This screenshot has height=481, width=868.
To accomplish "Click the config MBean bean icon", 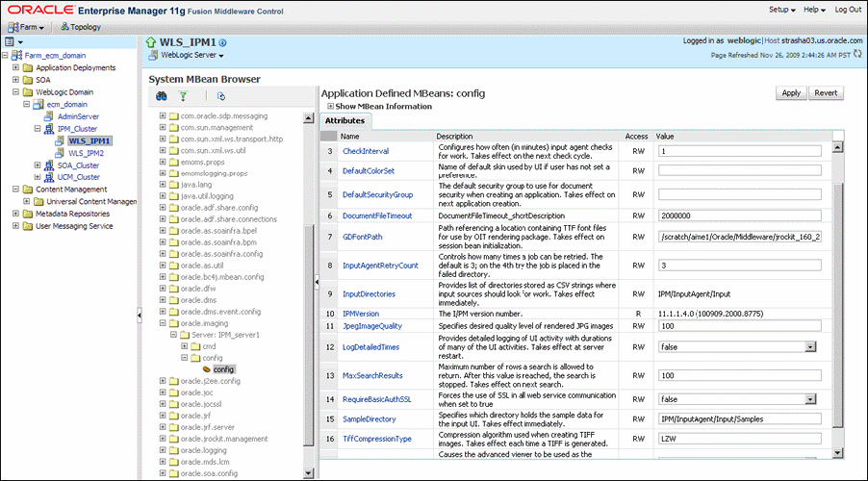I will coord(207,369).
